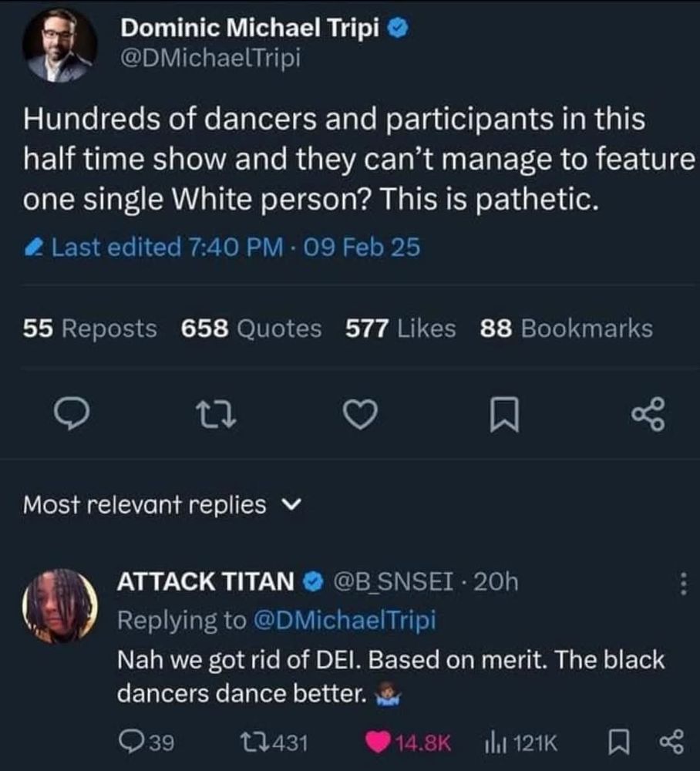Viewport: 700px width, 771px height.
Task: View 55 Reposts list
Action: [x=90, y=328]
